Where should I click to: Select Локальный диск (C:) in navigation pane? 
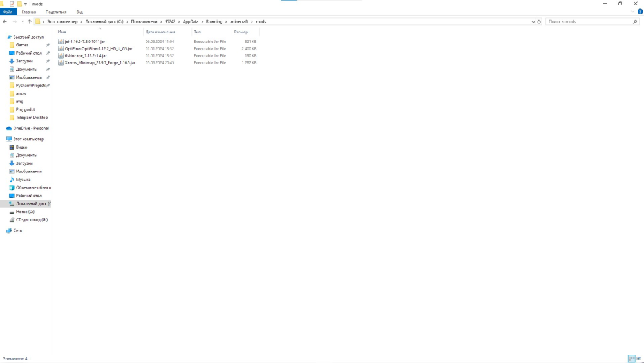(33, 203)
